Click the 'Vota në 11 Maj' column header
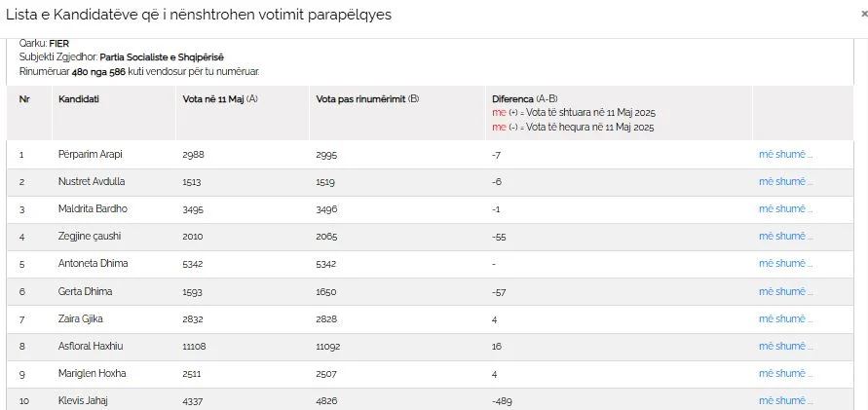868x410 pixels. coord(220,99)
